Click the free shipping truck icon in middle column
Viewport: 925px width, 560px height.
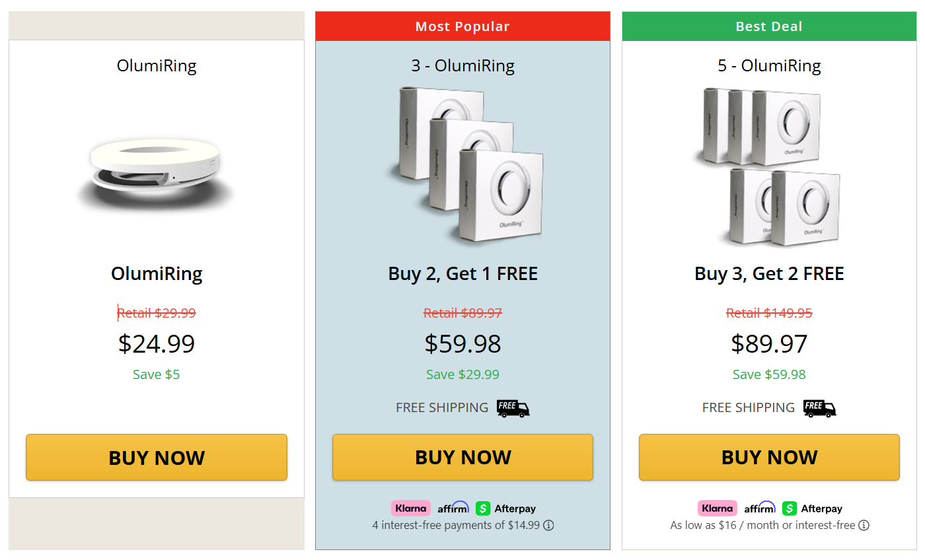pos(513,408)
